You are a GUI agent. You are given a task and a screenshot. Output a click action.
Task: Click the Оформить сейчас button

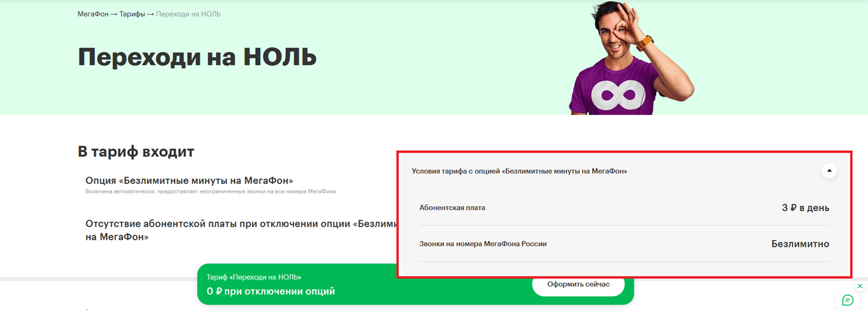click(x=578, y=285)
